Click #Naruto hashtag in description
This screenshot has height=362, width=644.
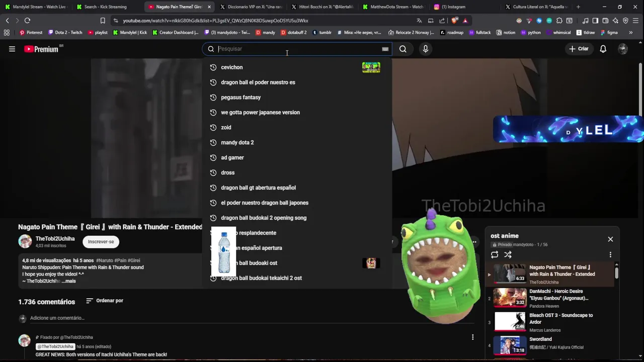pyautogui.click(x=105, y=260)
